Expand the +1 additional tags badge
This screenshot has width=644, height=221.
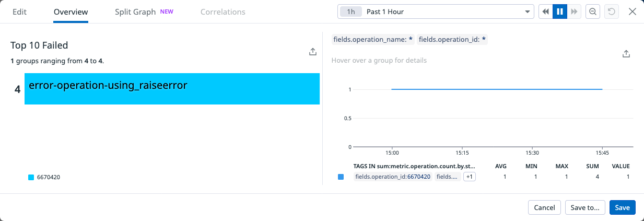(469, 177)
